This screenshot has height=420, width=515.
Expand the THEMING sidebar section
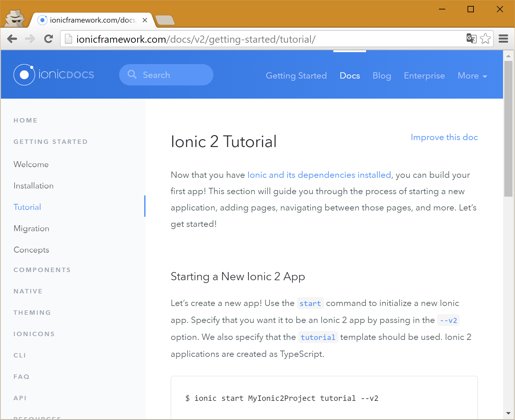tap(32, 313)
